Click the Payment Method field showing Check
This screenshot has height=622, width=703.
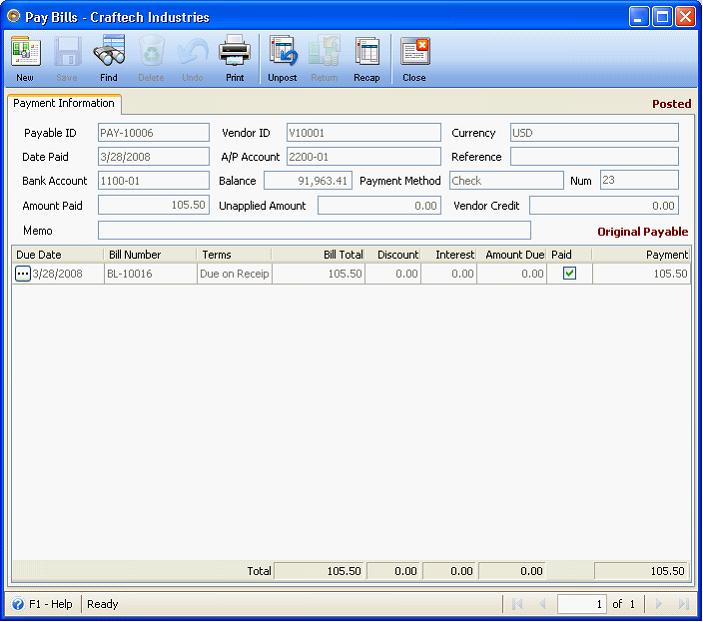(x=506, y=180)
